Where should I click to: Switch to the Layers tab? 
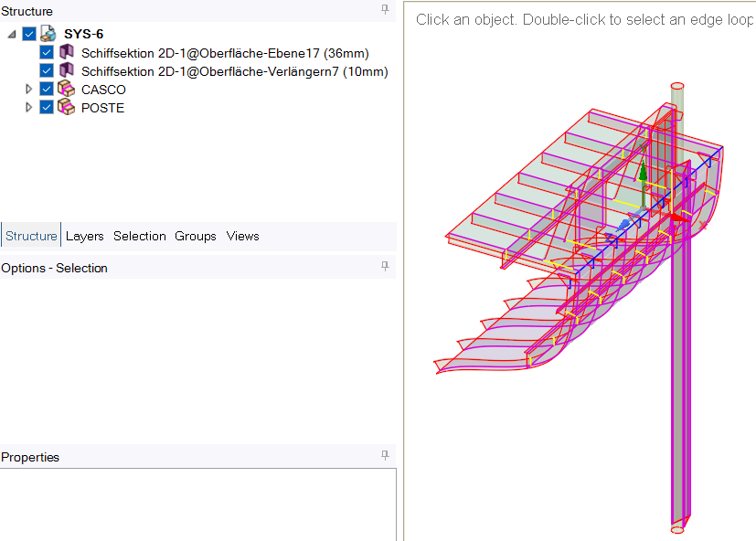coord(85,236)
